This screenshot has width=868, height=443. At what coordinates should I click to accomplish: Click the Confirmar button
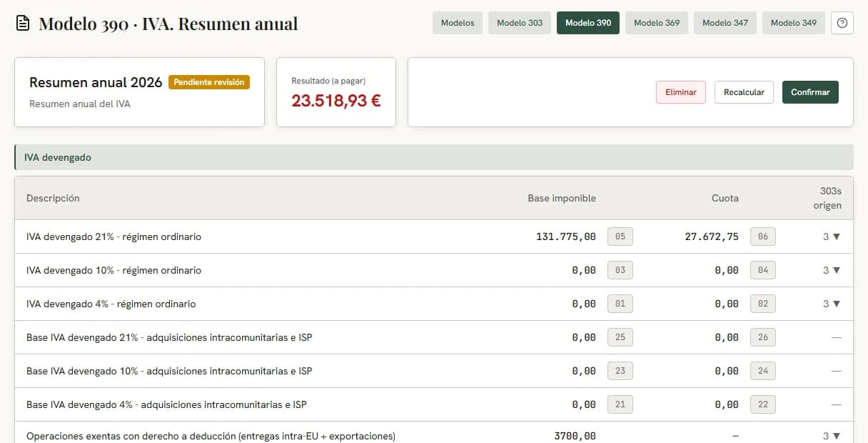(810, 92)
